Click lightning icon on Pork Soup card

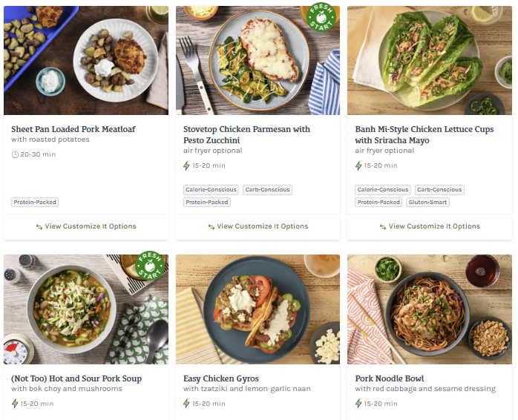pyautogui.click(x=15, y=404)
